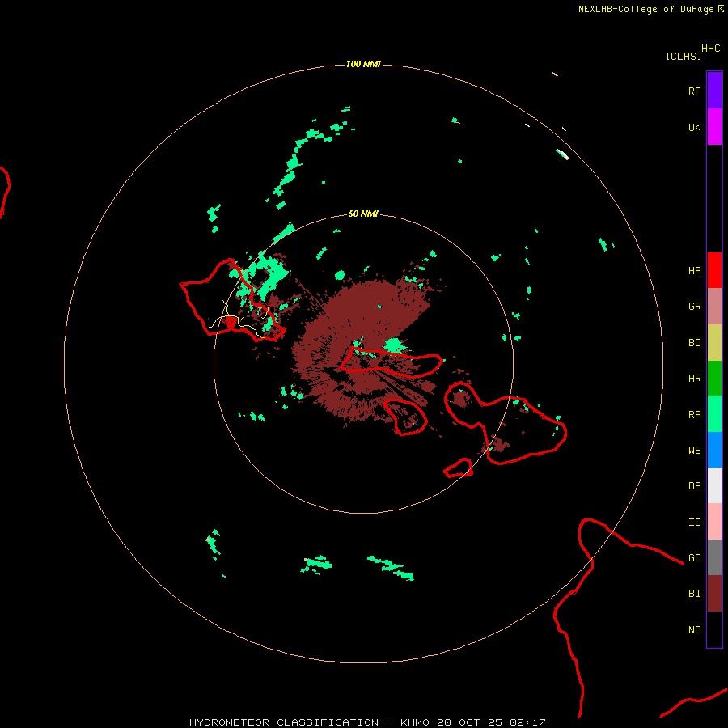728x728 pixels.
Task: Click the UK legend label
Action: [694, 127]
